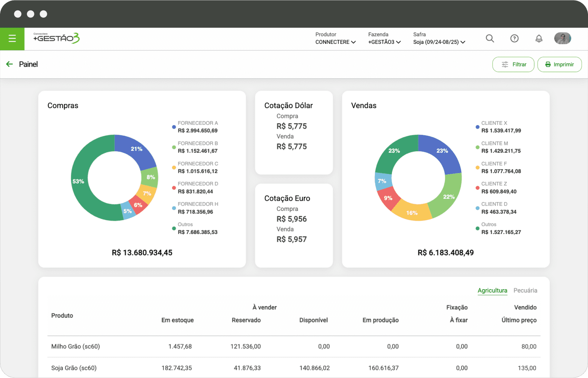Open notifications bell
The image size is (588, 378).
pos(539,39)
